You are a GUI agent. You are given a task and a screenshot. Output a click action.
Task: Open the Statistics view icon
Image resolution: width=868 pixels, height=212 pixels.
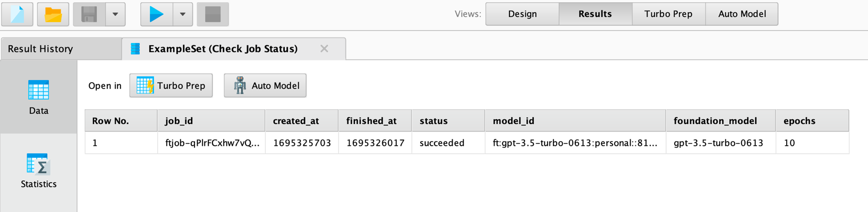click(38, 171)
